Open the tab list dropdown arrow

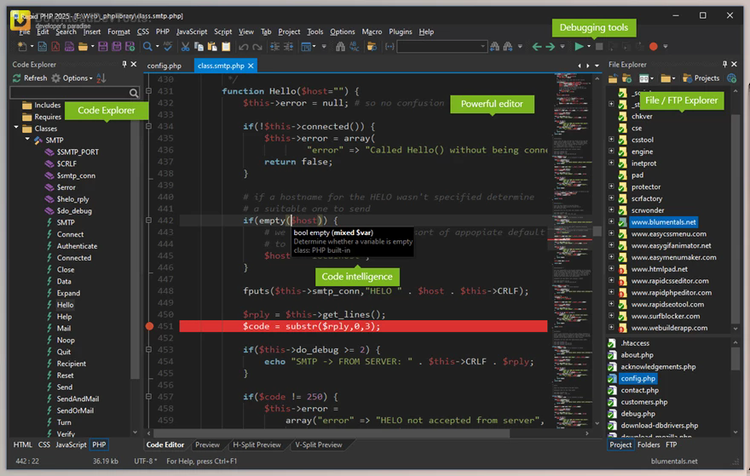coord(597,66)
